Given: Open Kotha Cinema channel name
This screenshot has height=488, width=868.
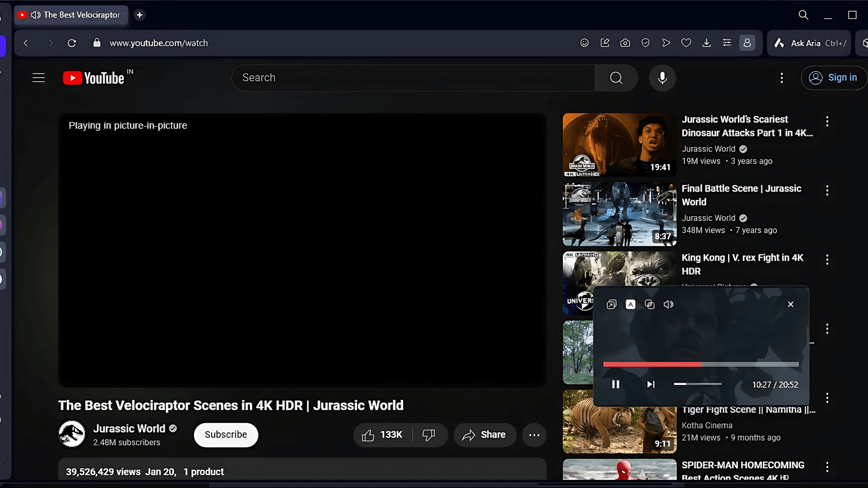Looking at the screenshot, I should point(707,425).
